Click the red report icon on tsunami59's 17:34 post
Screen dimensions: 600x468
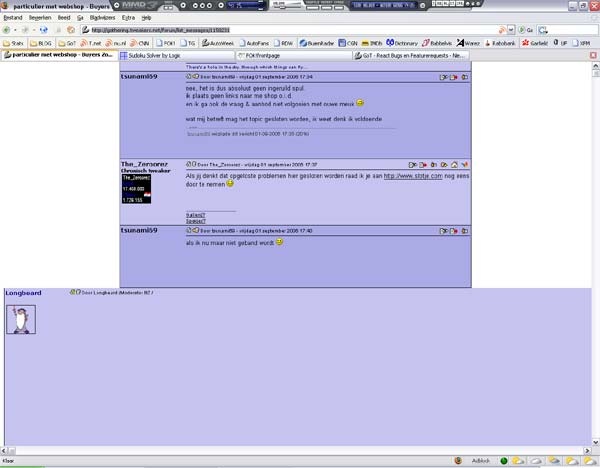[x=454, y=77]
